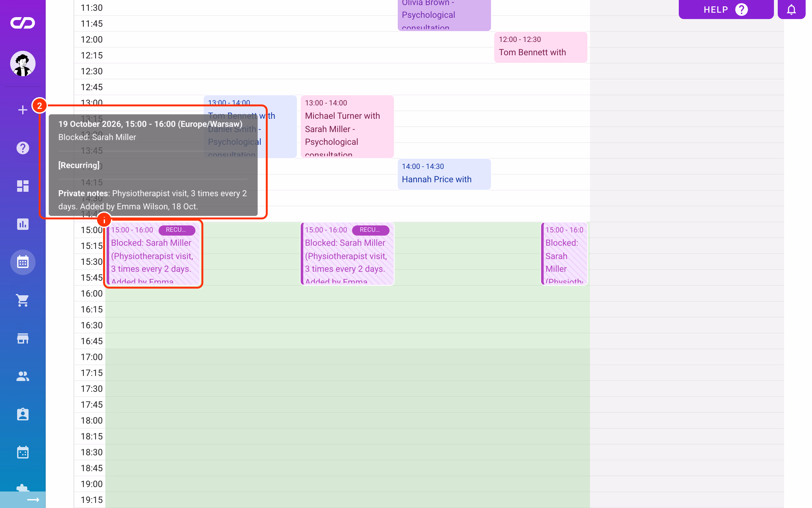Viewport: 812px width, 508px height.
Task: Open the dashboard tiles icon
Action: pos(23,186)
